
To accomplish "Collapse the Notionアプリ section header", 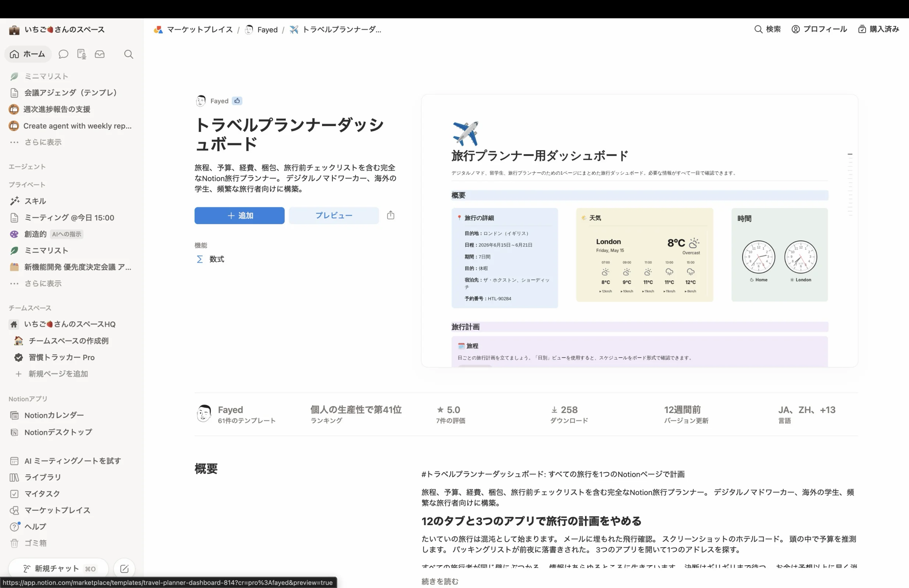I will coord(28,399).
